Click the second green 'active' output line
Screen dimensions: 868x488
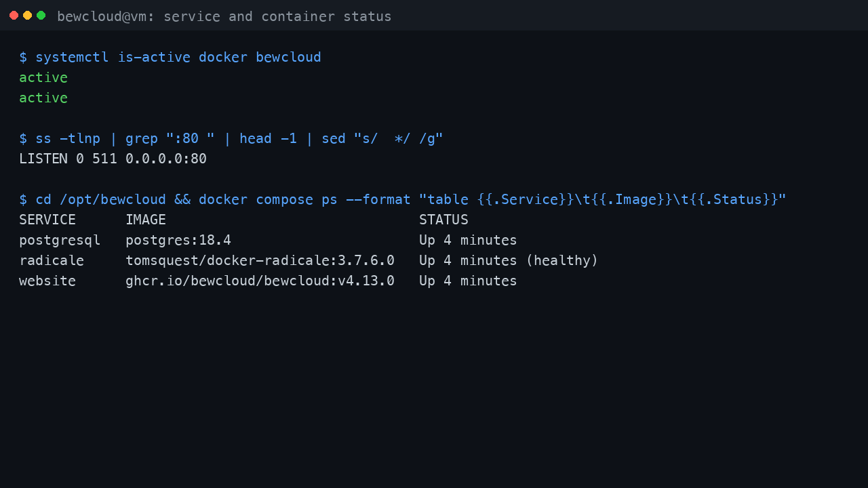(43, 98)
